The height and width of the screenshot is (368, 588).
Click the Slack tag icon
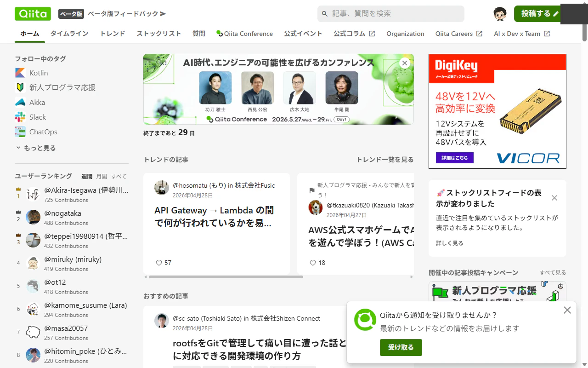[x=20, y=117]
